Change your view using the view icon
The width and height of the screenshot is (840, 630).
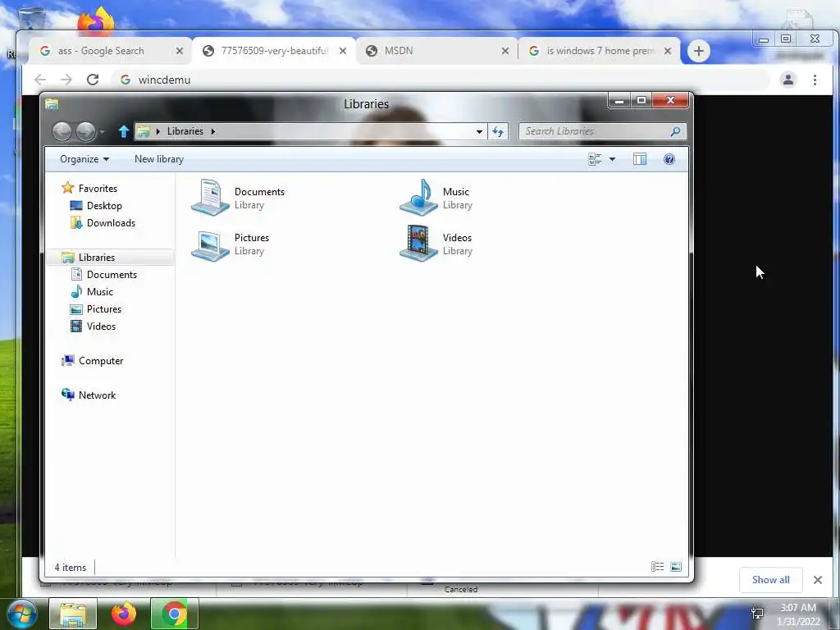click(x=595, y=159)
